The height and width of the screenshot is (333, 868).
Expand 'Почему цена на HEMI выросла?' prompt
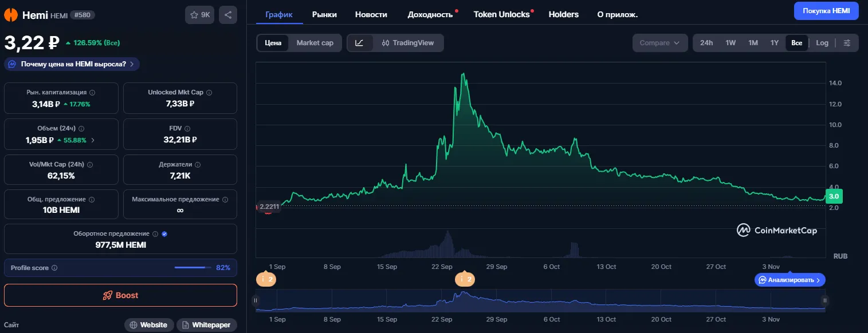(72, 64)
